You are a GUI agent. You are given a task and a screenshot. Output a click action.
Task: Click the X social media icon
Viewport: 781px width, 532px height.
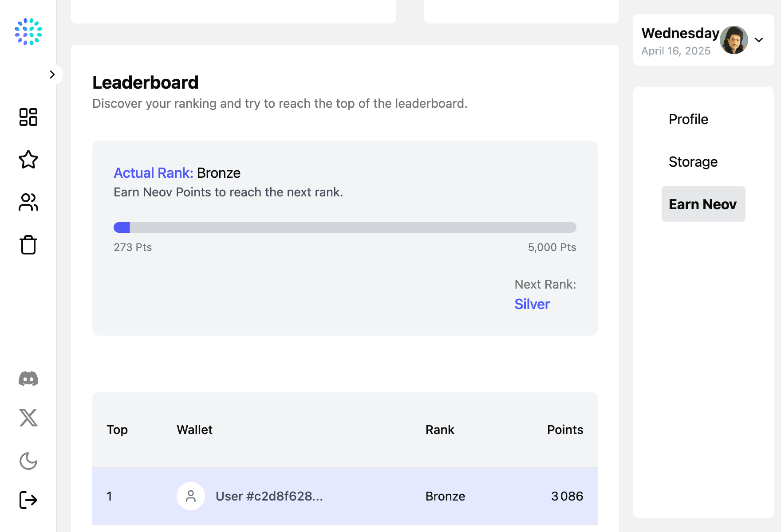point(28,417)
